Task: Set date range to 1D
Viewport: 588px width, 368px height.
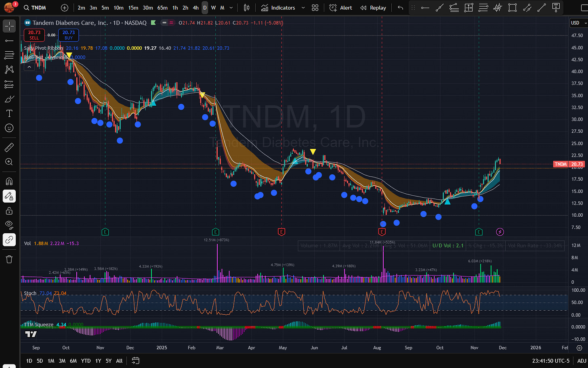Action: pyautogui.click(x=29, y=361)
